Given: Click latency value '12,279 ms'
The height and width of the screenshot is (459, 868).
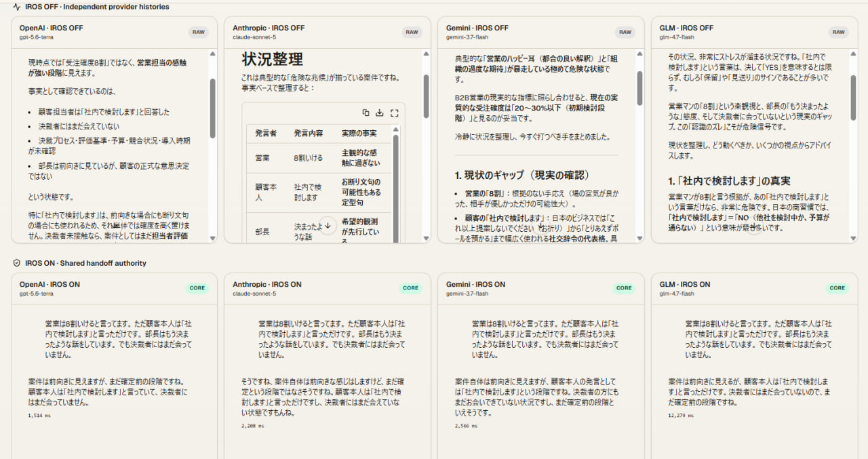Looking at the screenshot, I should pyautogui.click(x=682, y=415).
